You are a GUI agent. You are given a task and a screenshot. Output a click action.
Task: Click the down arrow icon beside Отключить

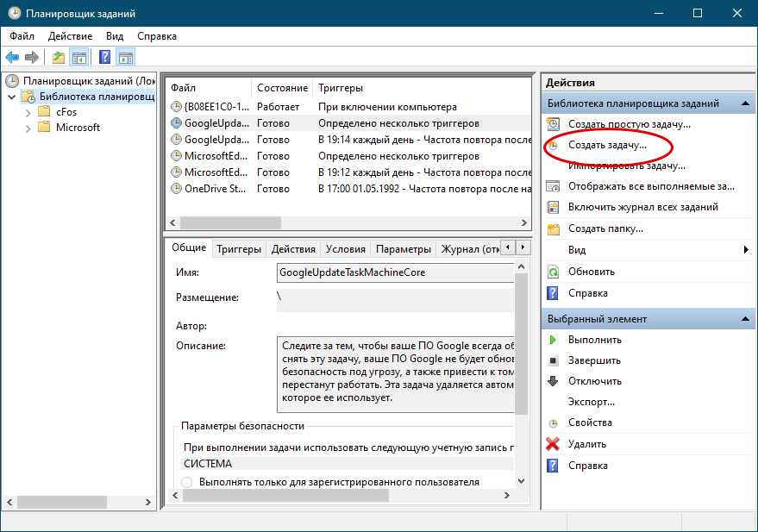coord(553,381)
